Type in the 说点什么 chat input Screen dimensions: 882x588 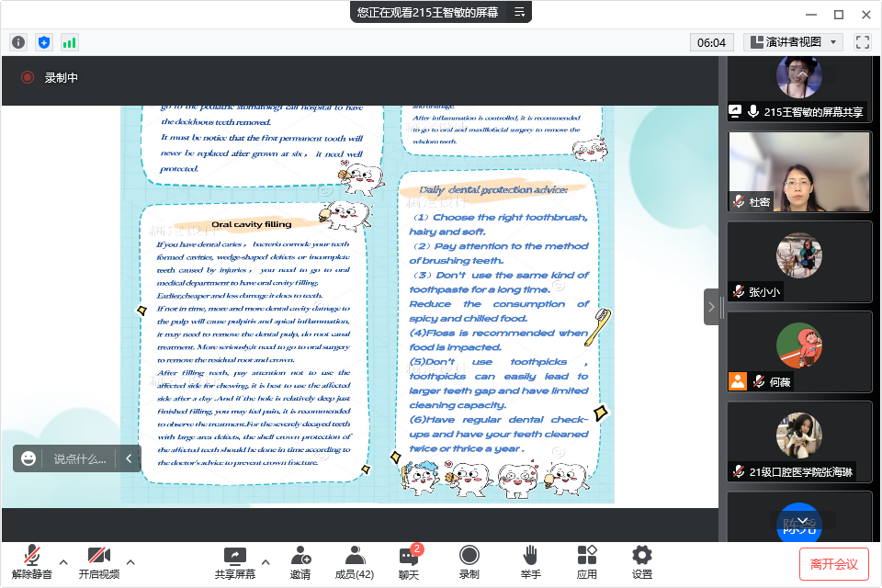(x=79, y=458)
